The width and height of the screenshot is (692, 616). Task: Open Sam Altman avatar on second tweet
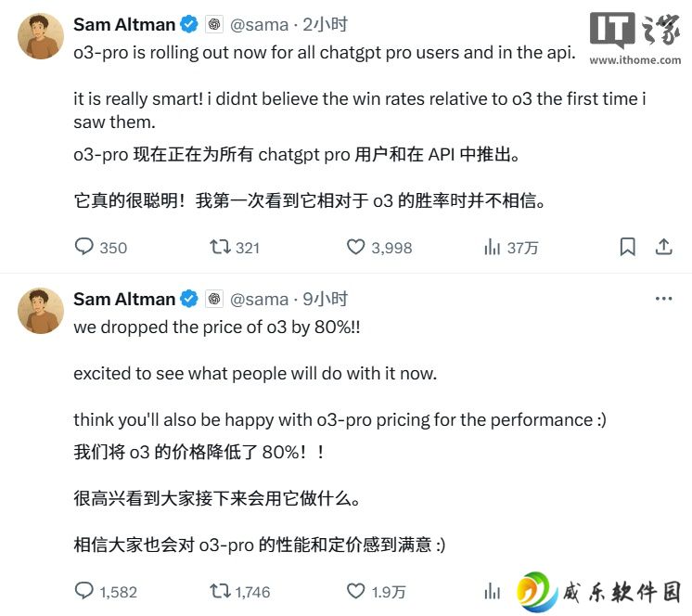(x=41, y=311)
